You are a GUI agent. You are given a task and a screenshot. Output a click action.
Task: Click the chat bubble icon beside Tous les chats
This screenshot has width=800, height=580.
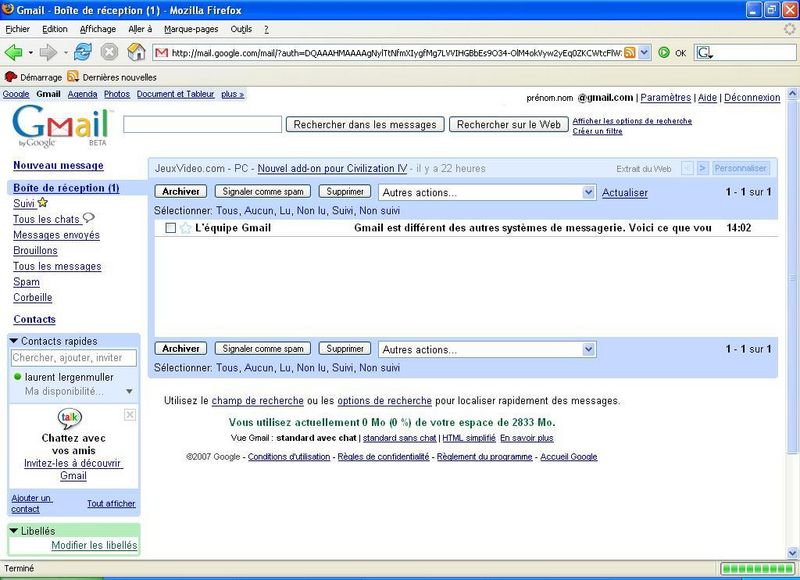click(x=89, y=218)
